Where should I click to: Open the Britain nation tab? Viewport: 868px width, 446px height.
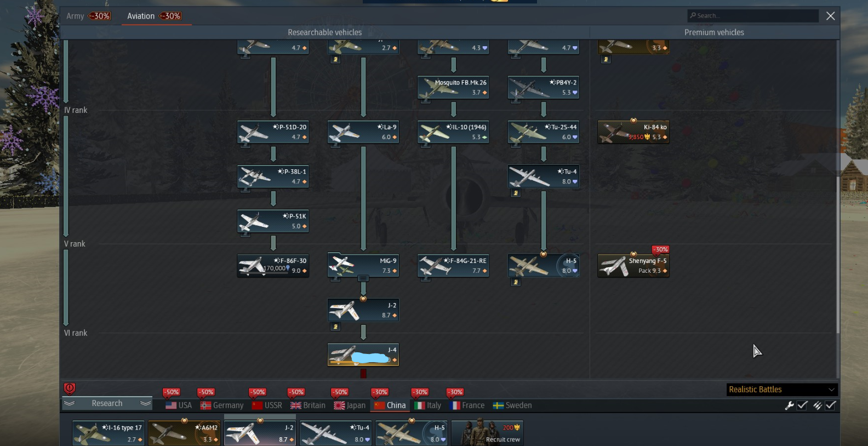pos(308,405)
